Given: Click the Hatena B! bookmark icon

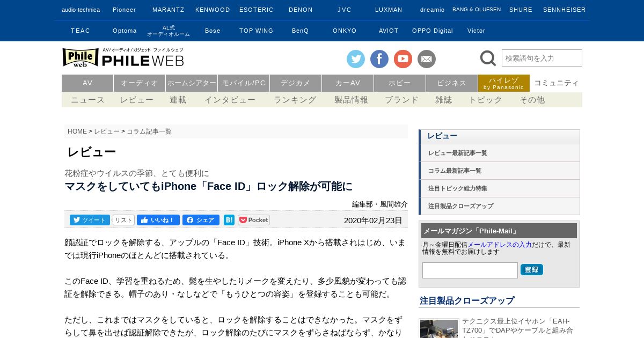Looking at the screenshot, I should click(x=229, y=220).
